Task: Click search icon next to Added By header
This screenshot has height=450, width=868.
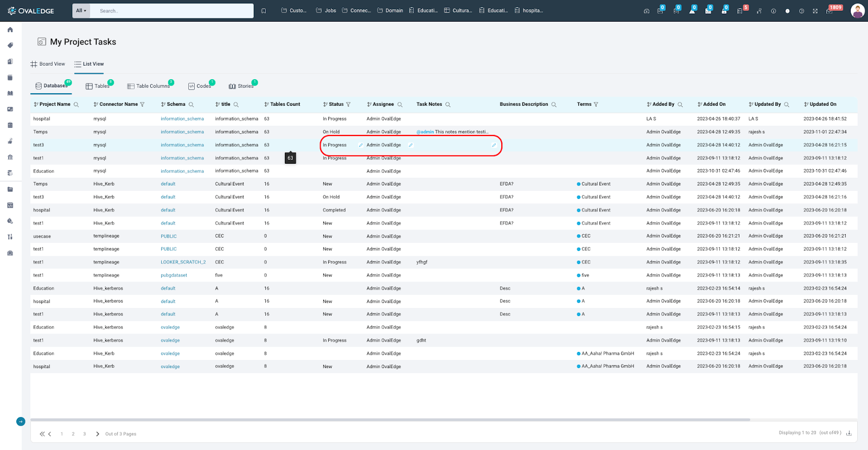Action: tap(680, 105)
